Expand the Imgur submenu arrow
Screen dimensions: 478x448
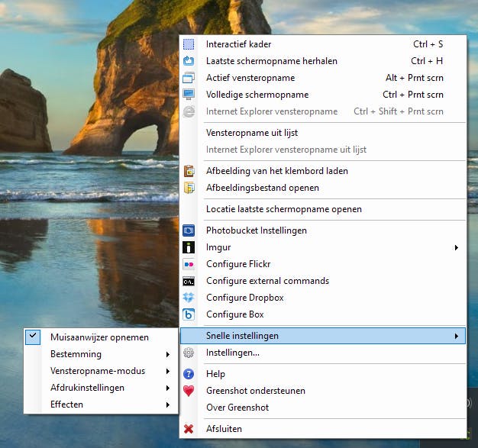[x=457, y=247]
